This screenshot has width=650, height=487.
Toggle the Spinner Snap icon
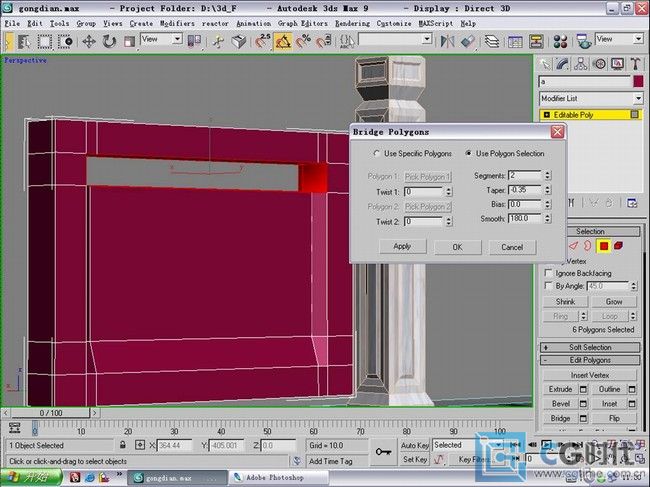tap(324, 41)
